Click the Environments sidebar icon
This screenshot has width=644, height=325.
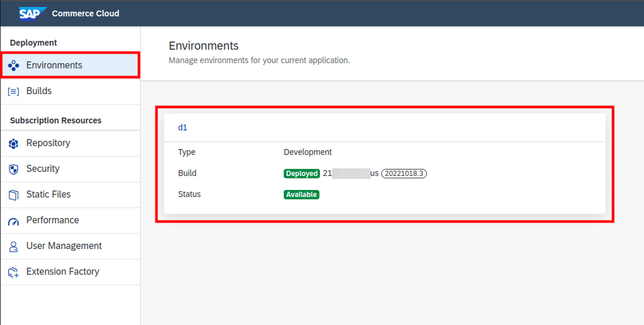tap(13, 66)
